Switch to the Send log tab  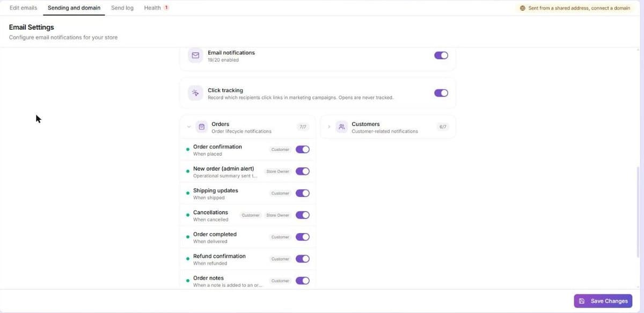tap(122, 8)
